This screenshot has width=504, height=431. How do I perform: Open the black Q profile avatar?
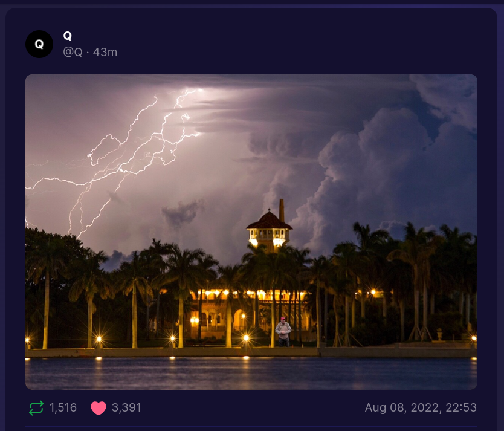point(39,44)
